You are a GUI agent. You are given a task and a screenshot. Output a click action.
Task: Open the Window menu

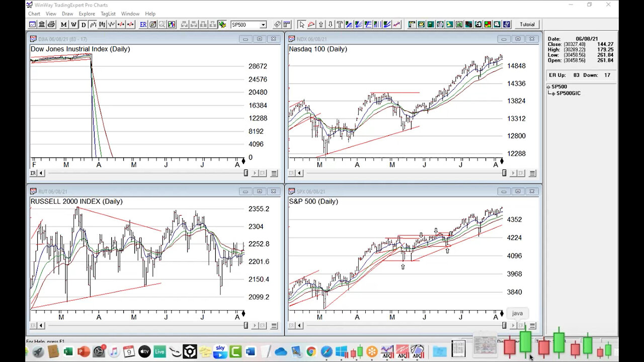click(x=130, y=14)
